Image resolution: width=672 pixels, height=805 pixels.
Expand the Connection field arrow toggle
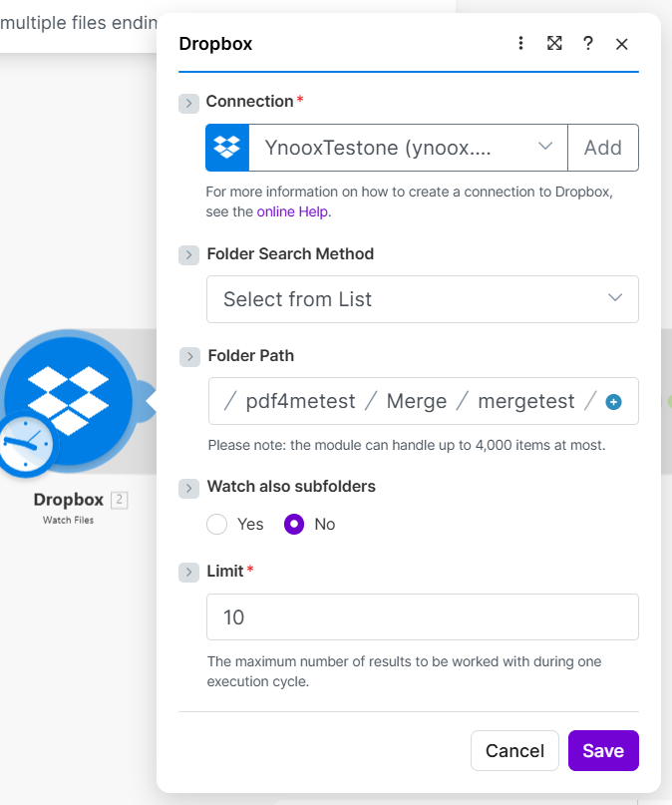[x=188, y=103]
